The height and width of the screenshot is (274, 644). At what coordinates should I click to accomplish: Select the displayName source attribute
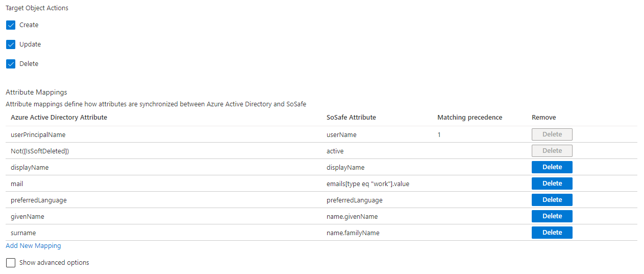point(30,168)
